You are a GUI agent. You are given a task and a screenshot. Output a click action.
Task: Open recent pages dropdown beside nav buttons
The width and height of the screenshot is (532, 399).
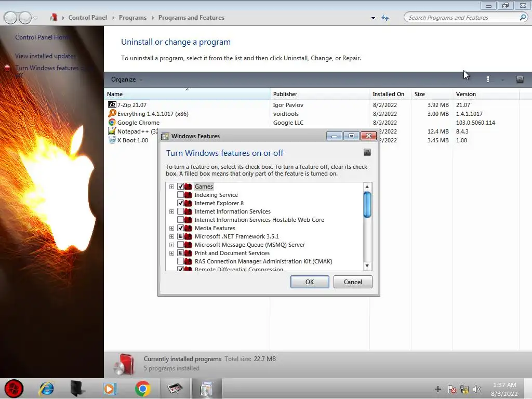[36, 18]
